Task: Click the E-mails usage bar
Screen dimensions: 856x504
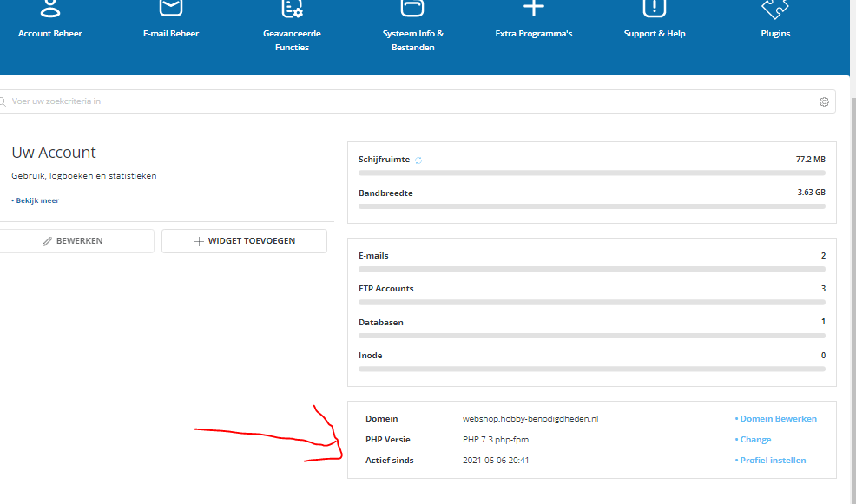Action: [x=592, y=269]
